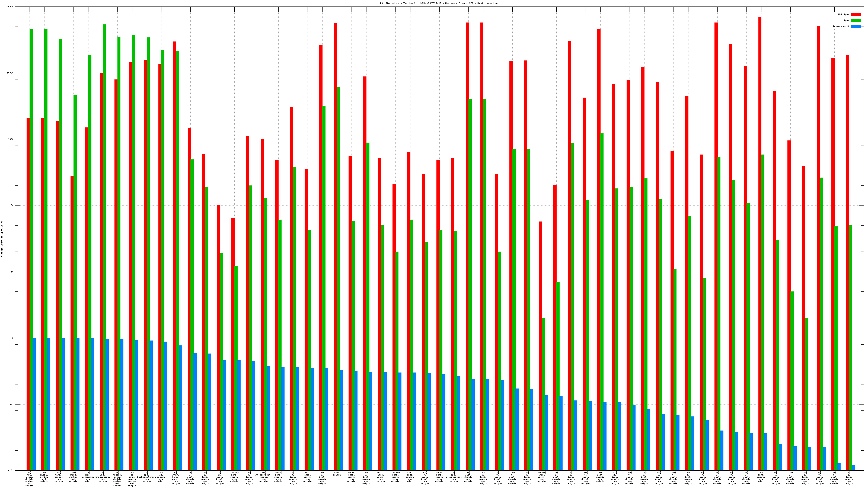This screenshot has width=868, height=488.
Task: Click the 1000 y-axis tick label
Action: tap(11, 139)
